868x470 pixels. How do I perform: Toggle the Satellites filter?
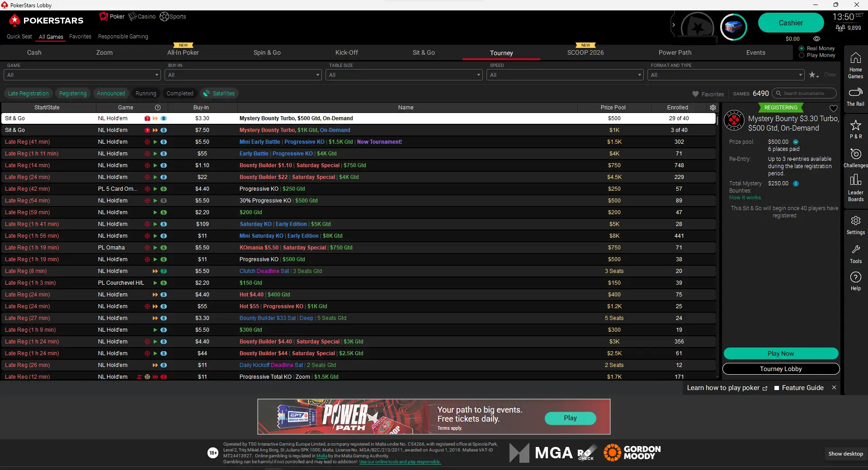219,93
